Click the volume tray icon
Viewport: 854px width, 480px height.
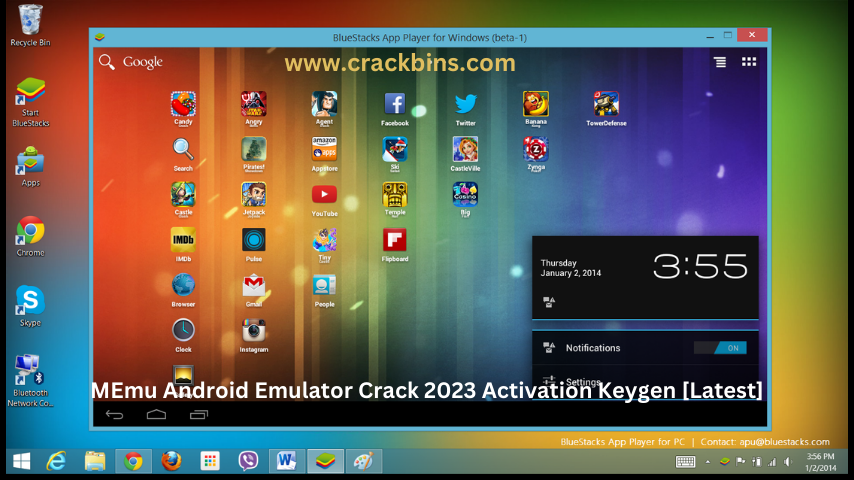788,462
